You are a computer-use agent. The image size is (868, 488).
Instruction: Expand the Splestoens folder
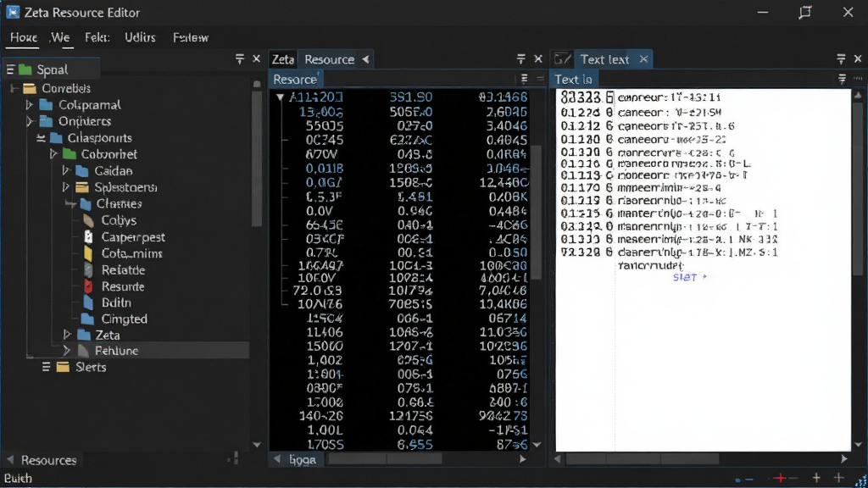click(65, 187)
